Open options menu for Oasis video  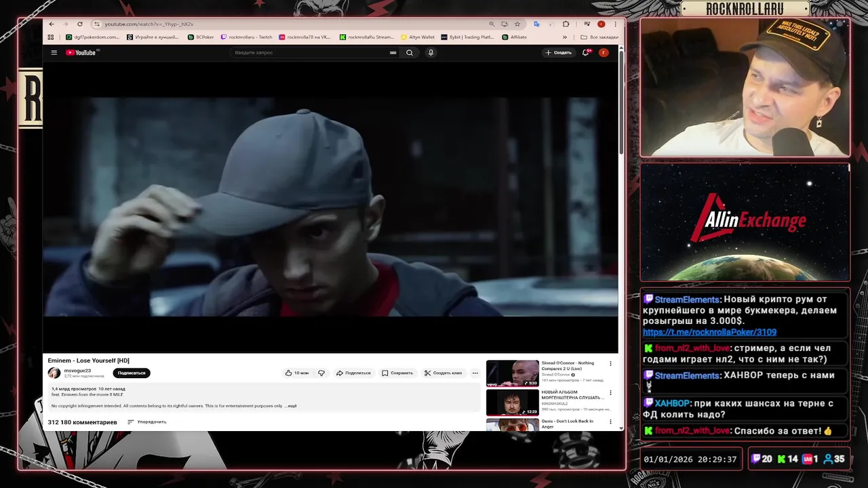610,422
